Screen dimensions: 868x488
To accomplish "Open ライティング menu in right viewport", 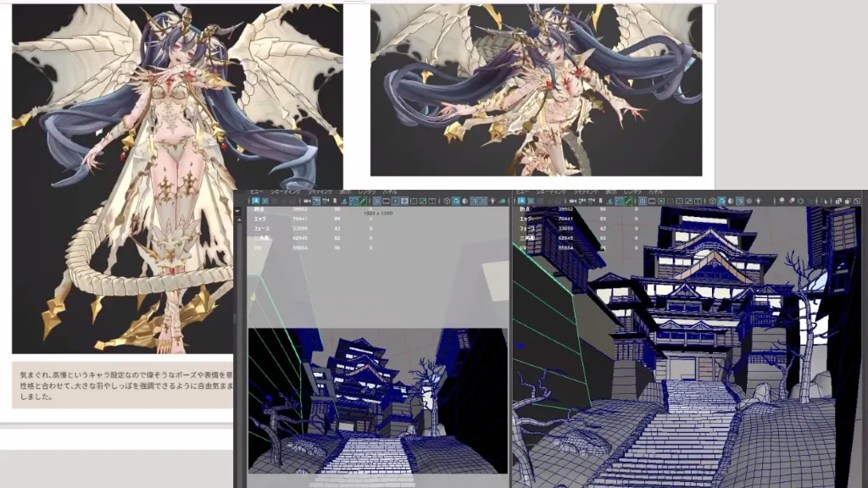I will (x=586, y=192).
